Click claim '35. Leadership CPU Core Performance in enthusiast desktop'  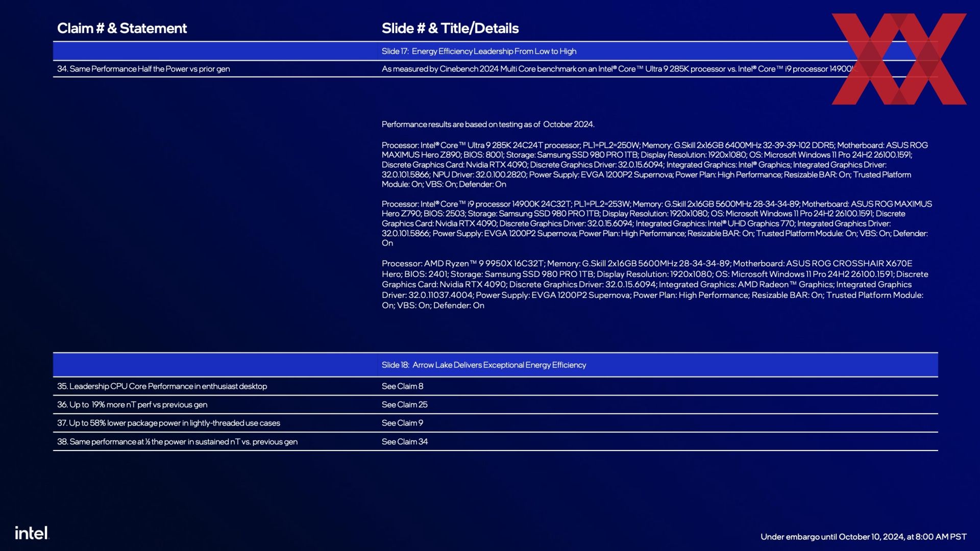pos(162,386)
